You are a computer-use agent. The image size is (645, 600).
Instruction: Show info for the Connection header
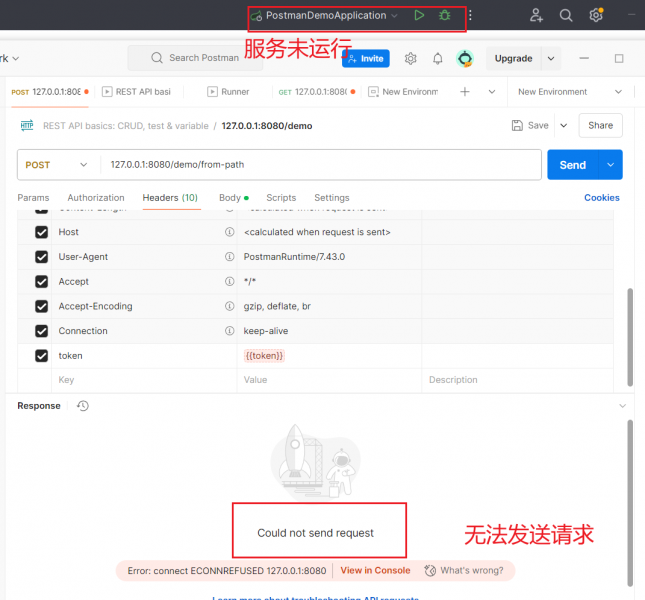click(230, 331)
